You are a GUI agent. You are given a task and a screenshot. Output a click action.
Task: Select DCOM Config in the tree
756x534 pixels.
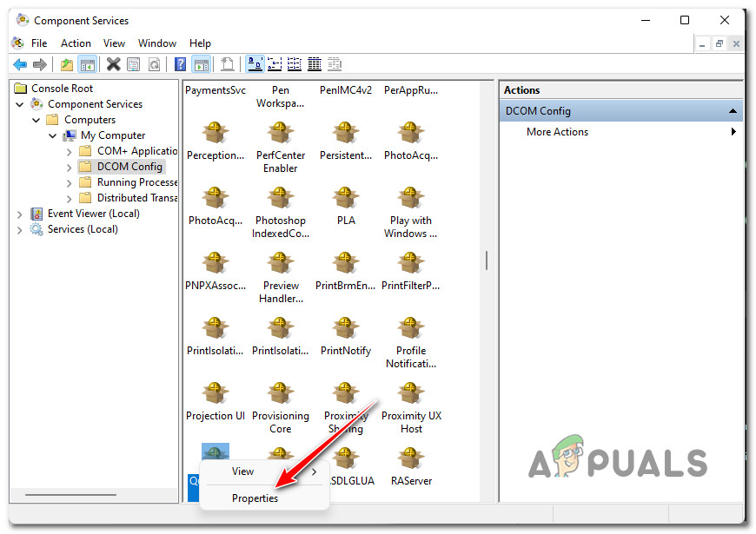[129, 167]
